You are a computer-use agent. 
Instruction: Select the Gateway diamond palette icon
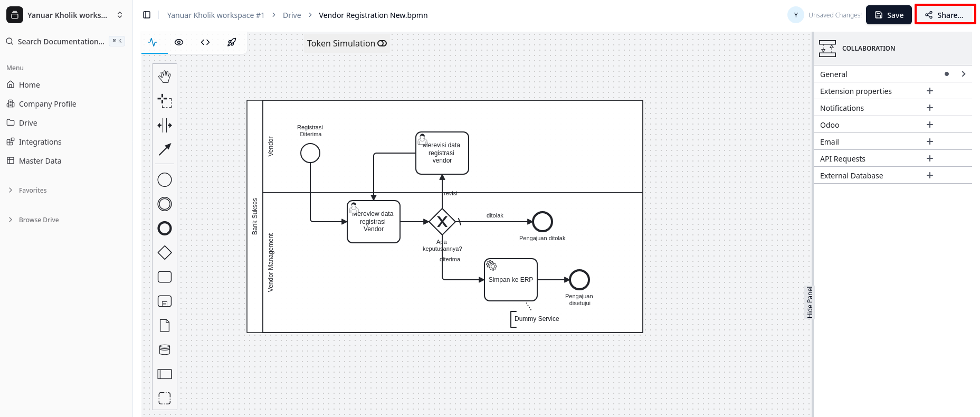(x=165, y=253)
